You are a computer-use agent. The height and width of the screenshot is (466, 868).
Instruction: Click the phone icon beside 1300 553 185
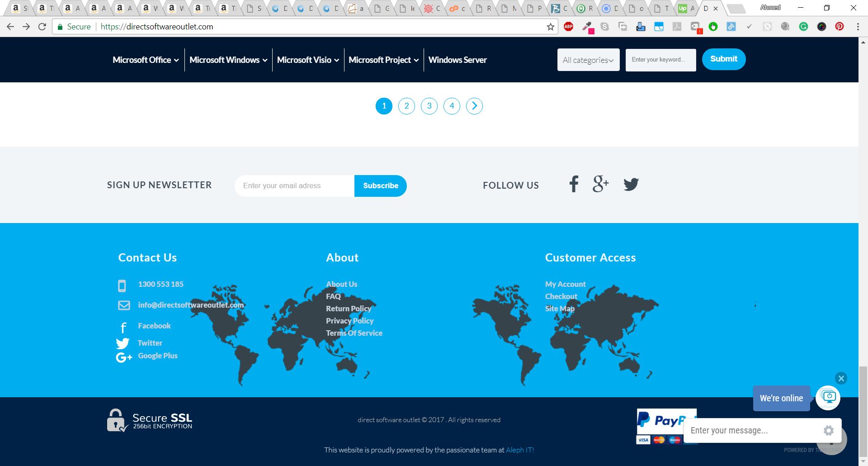point(122,285)
